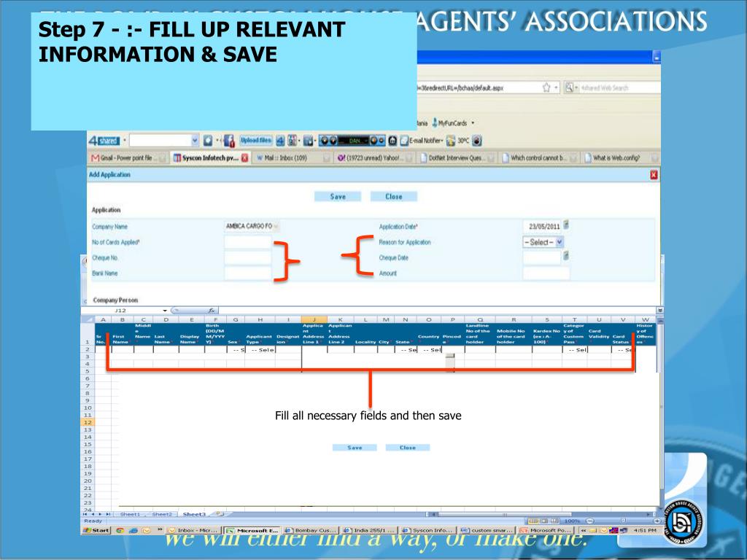Image resolution: width=747 pixels, height=560 pixels.
Task: Click the Facebook icon in the 4shared toolbar
Action: (229, 141)
